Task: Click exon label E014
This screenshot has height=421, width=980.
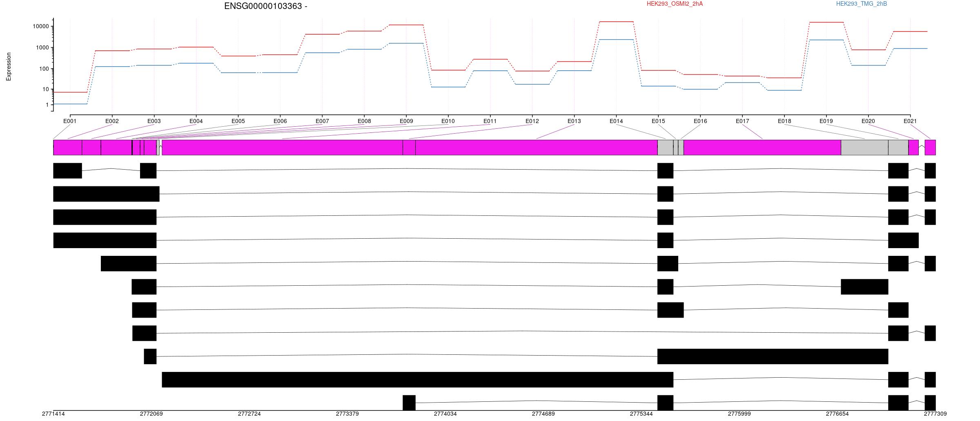Action: pyautogui.click(x=616, y=121)
